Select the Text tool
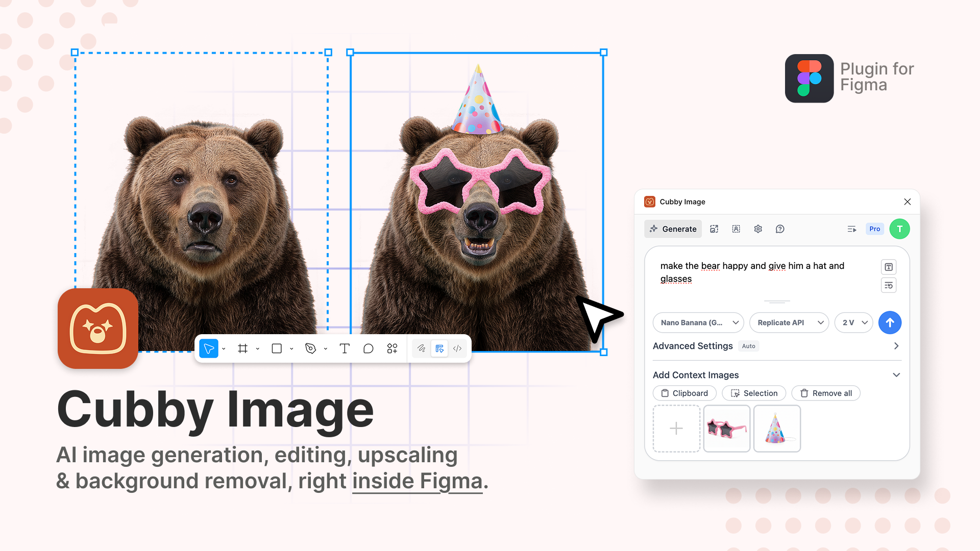This screenshot has height=551, width=980. pyautogui.click(x=345, y=348)
